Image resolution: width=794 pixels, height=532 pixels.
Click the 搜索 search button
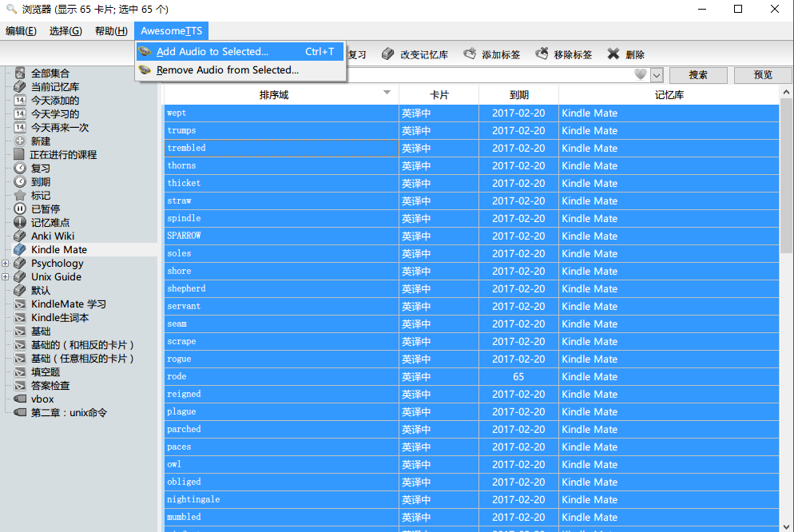tap(698, 75)
